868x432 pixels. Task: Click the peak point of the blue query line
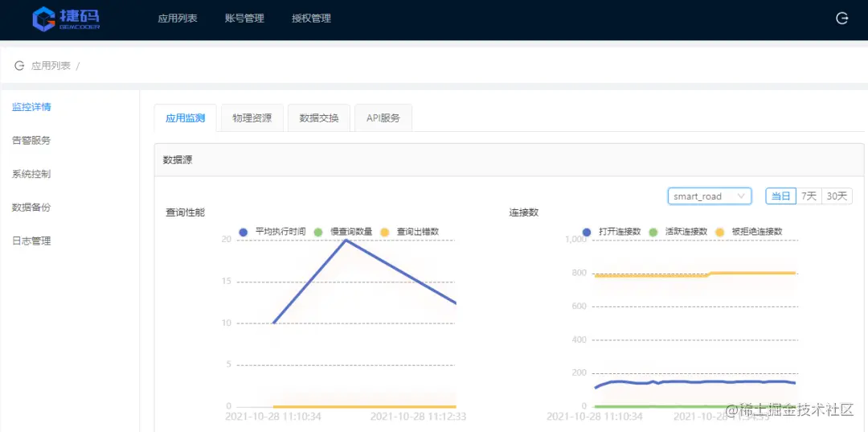pyautogui.click(x=346, y=240)
